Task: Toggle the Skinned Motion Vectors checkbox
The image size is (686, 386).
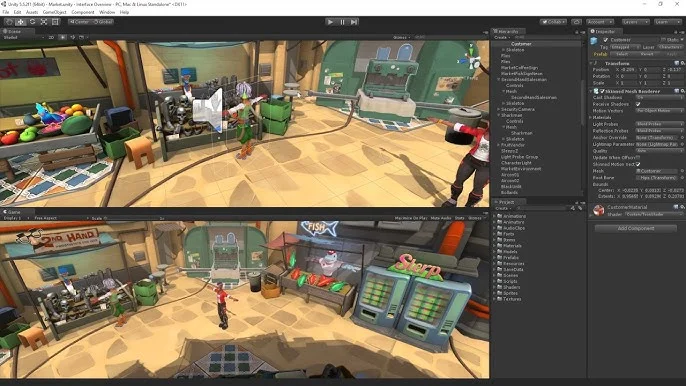Action: coord(638,164)
